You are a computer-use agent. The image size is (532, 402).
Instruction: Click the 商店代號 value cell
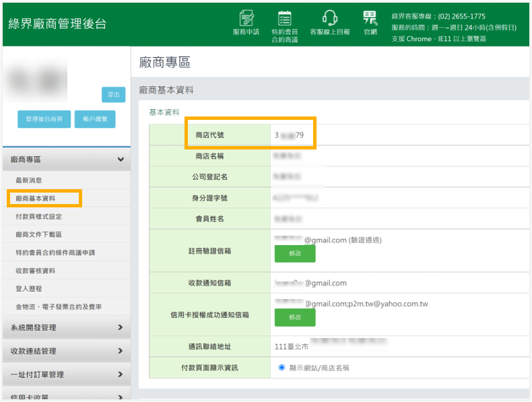point(400,135)
